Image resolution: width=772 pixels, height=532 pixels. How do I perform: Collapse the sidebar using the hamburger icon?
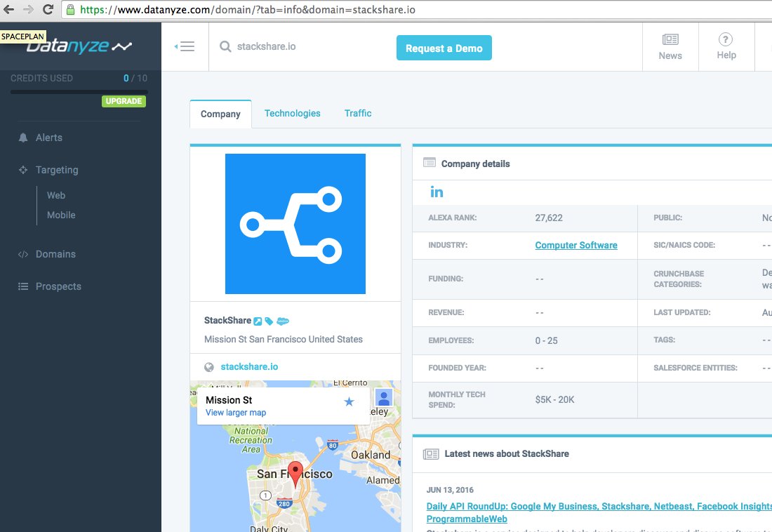click(185, 46)
